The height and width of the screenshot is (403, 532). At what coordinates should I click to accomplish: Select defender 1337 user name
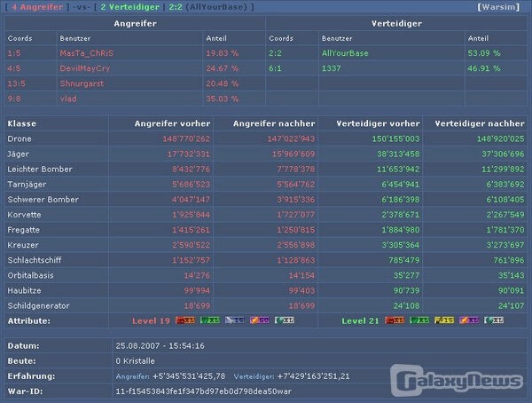coord(331,67)
